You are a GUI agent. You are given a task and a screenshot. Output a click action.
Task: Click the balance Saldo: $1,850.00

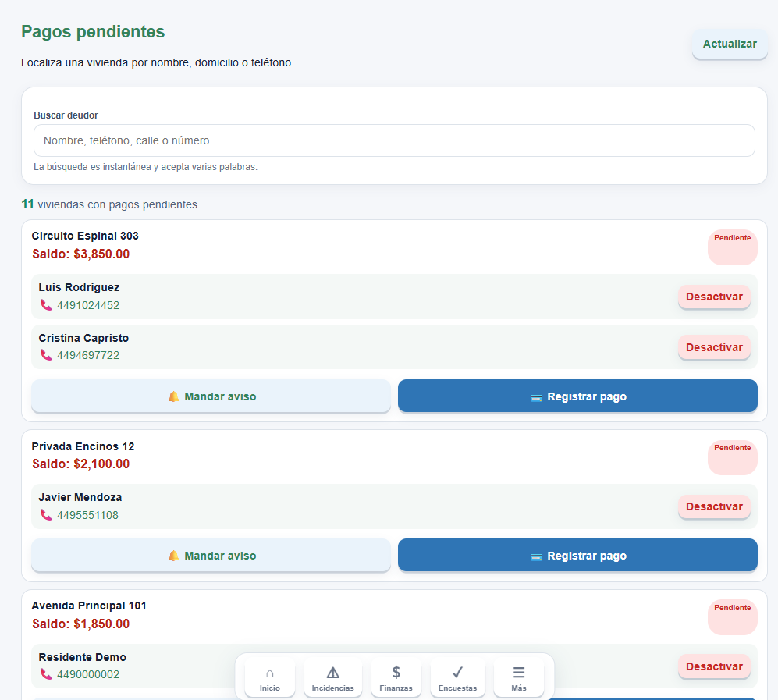(x=81, y=624)
